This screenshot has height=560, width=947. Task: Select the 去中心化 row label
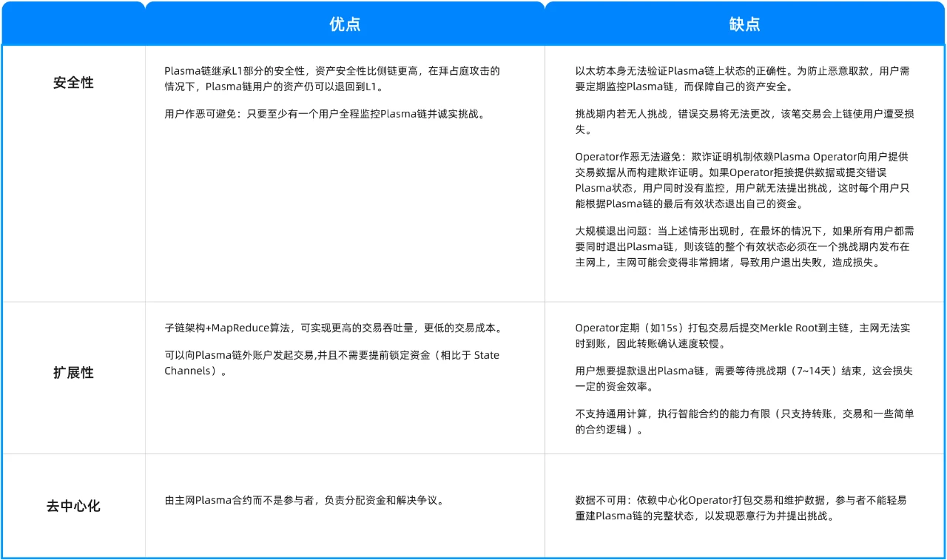click(x=73, y=506)
